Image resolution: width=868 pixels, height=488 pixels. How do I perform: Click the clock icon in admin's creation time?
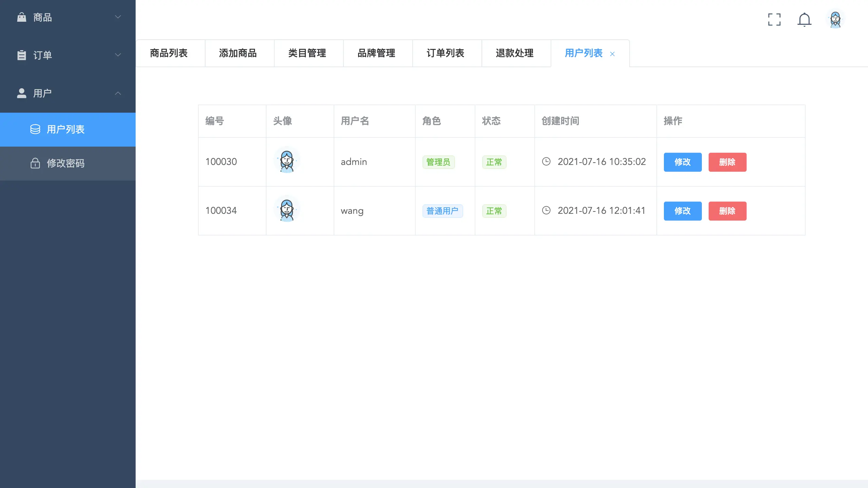point(547,162)
